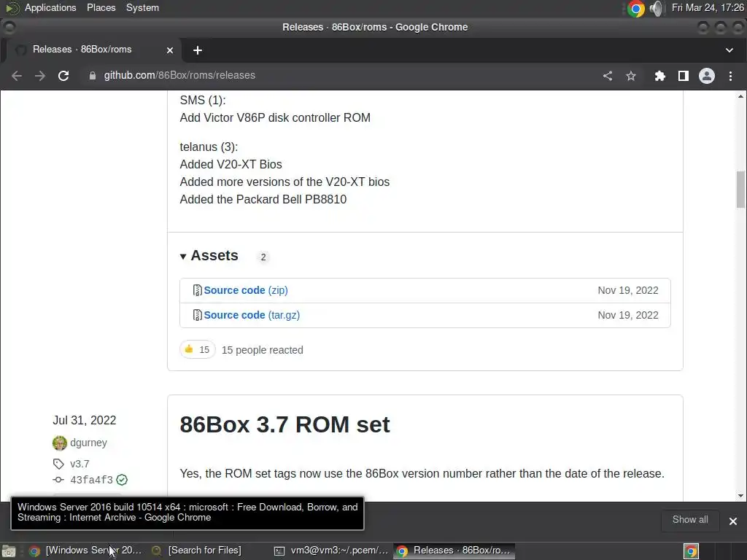
Task: Click the Assets count badge 2
Action: point(263,257)
